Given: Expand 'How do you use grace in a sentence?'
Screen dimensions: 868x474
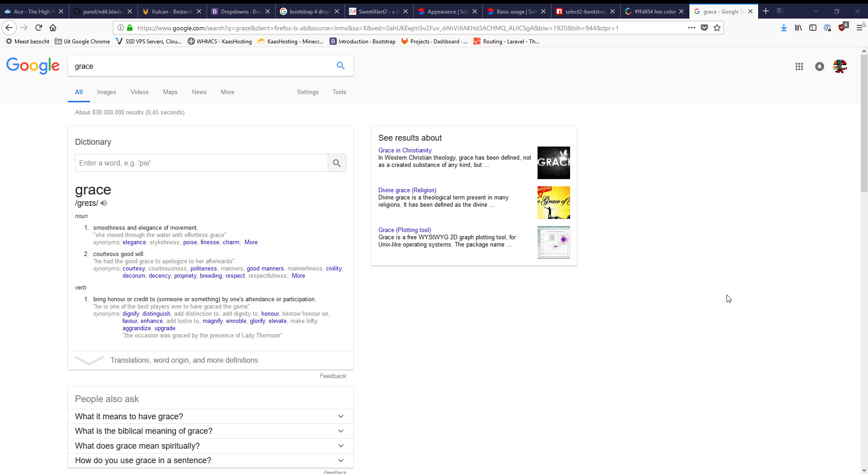Looking at the screenshot, I should point(210,460).
